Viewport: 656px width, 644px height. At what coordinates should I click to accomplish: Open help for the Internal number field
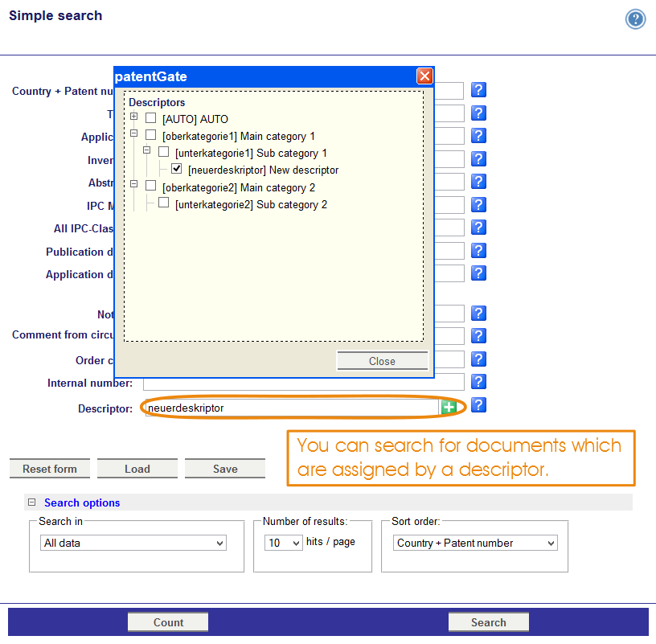(478, 382)
